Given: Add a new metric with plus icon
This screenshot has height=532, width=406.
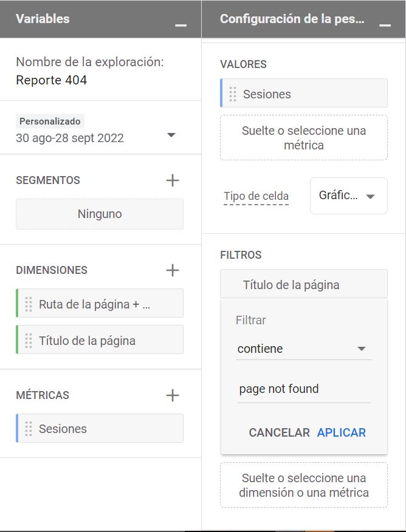Looking at the screenshot, I should 173,395.
